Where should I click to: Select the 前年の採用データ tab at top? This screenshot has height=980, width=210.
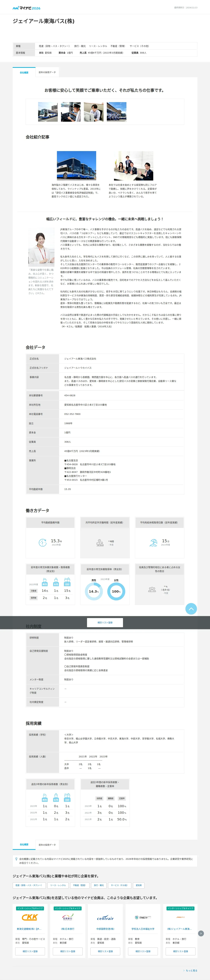point(47,72)
